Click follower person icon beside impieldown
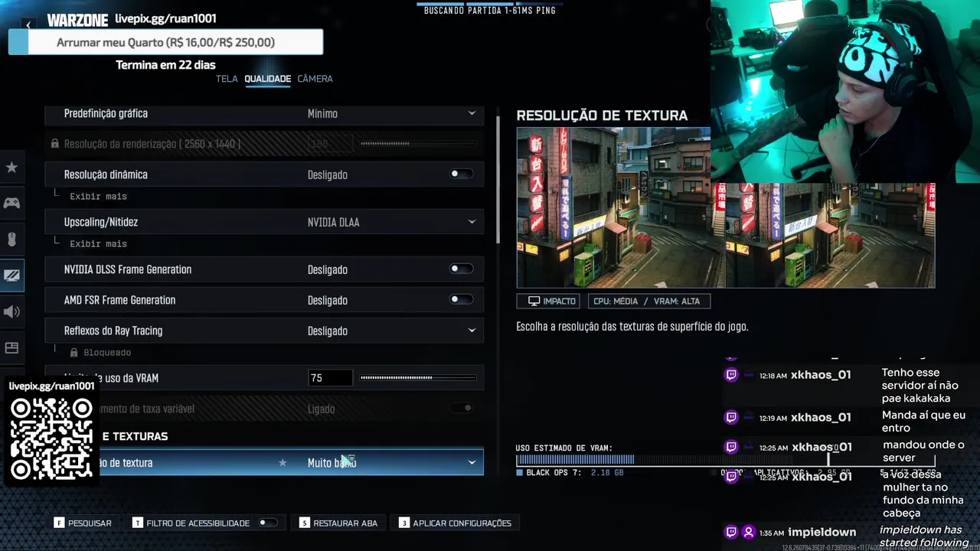Viewport: 980px width, 551px height. click(749, 532)
